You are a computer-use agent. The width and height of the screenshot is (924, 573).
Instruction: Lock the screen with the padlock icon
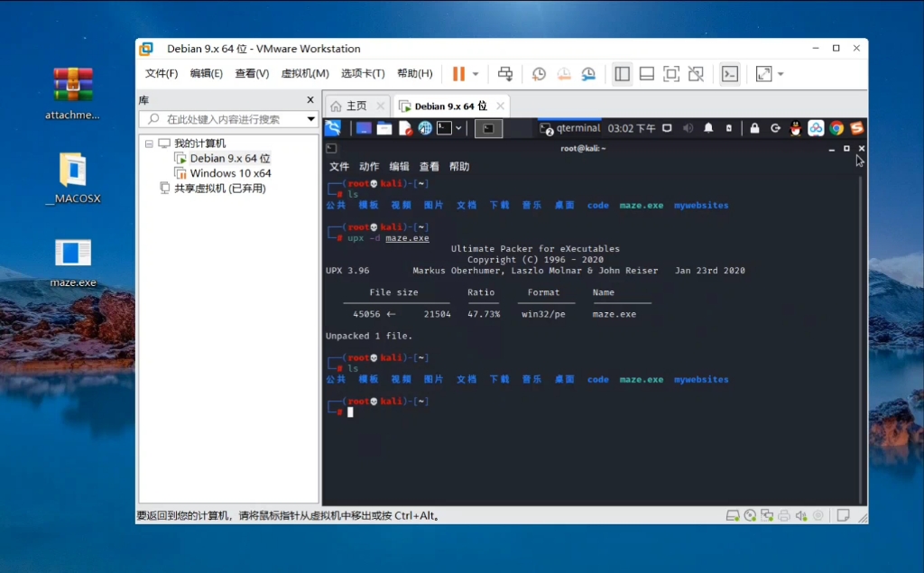click(x=754, y=128)
